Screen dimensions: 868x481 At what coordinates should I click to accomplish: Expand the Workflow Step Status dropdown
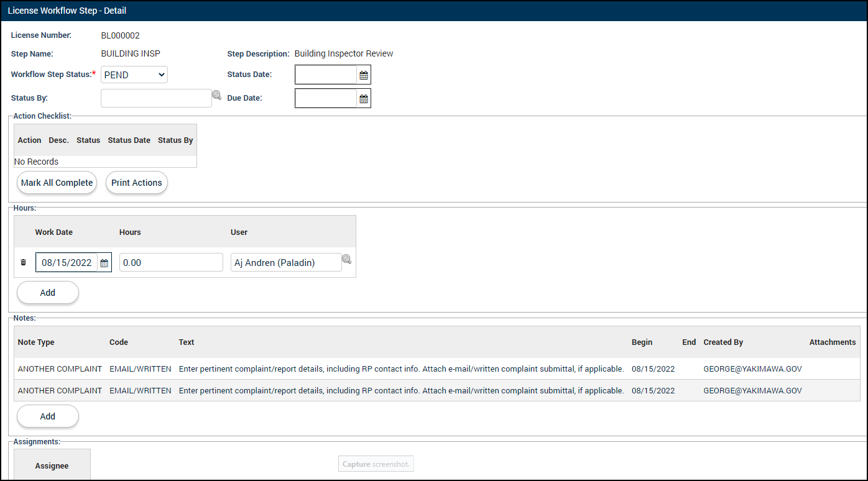click(134, 75)
